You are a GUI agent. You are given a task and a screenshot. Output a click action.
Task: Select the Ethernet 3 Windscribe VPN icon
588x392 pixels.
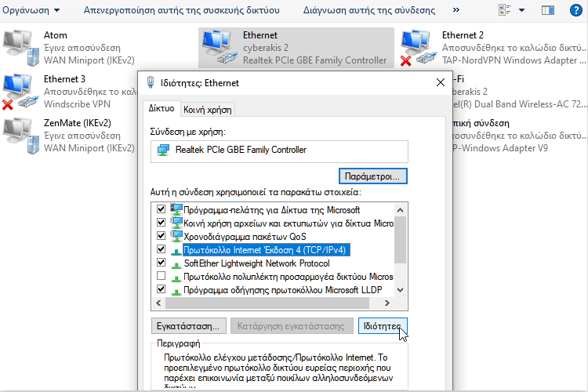coord(20,92)
